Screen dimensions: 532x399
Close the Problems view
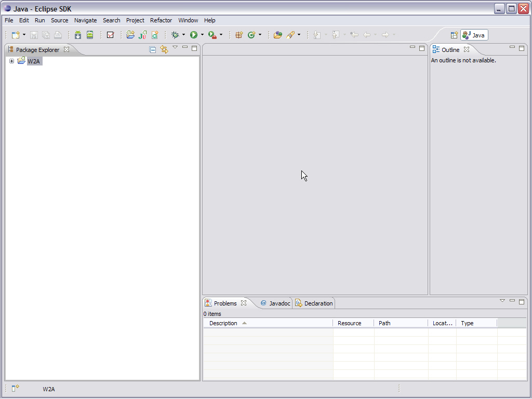[244, 303]
